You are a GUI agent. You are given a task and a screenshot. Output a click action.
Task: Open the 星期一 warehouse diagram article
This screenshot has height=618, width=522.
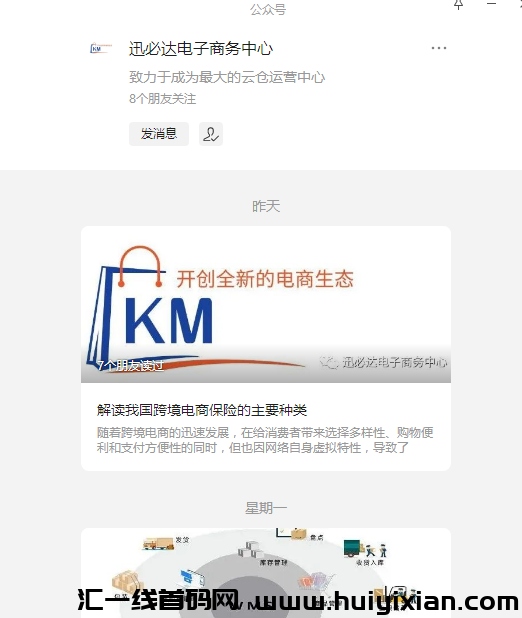tap(266, 573)
